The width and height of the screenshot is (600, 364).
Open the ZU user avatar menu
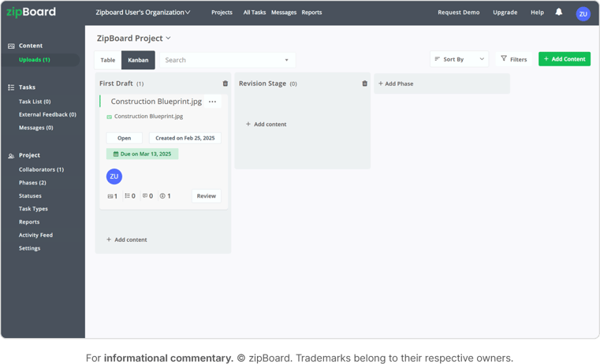[583, 13]
